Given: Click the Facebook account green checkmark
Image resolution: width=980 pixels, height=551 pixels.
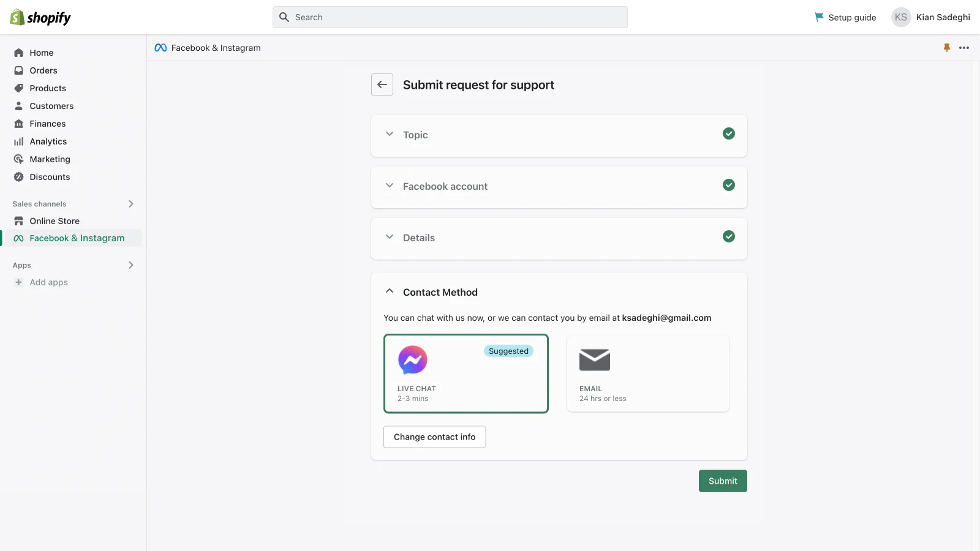Looking at the screenshot, I should (x=729, y=185).
